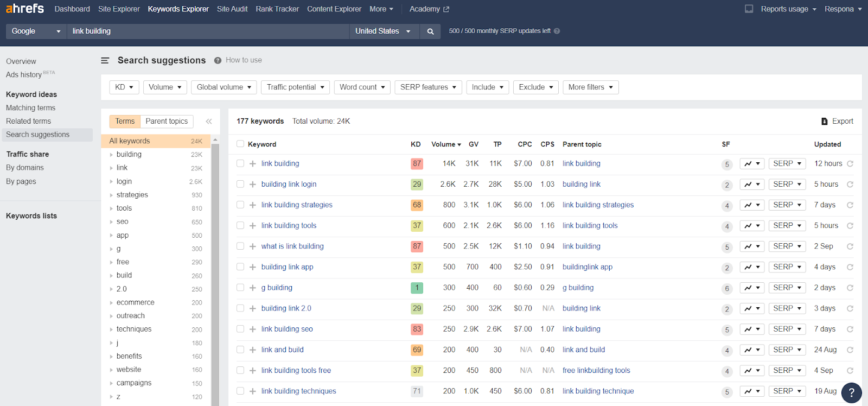Image resolution: width=868 pixels, height=406 pixels.
Task: Open Matching terms in sidebar
Action: (x=31, y=108)
